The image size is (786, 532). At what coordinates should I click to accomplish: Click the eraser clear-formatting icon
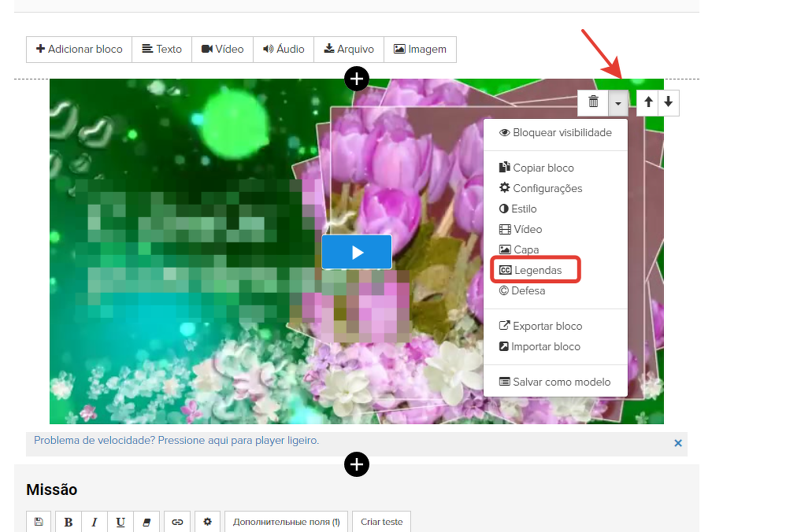146,522
